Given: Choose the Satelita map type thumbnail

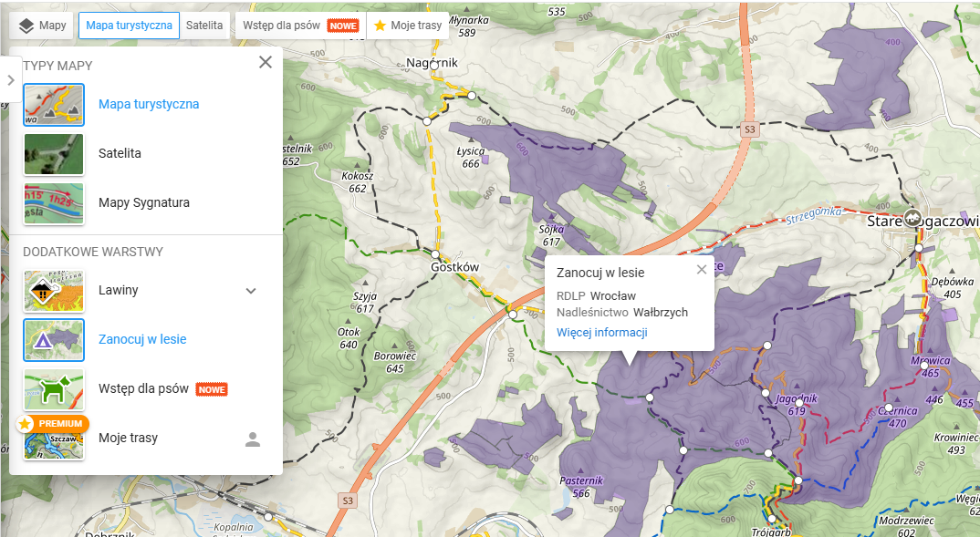Looking at the screenshot, I should pos(54,154).
